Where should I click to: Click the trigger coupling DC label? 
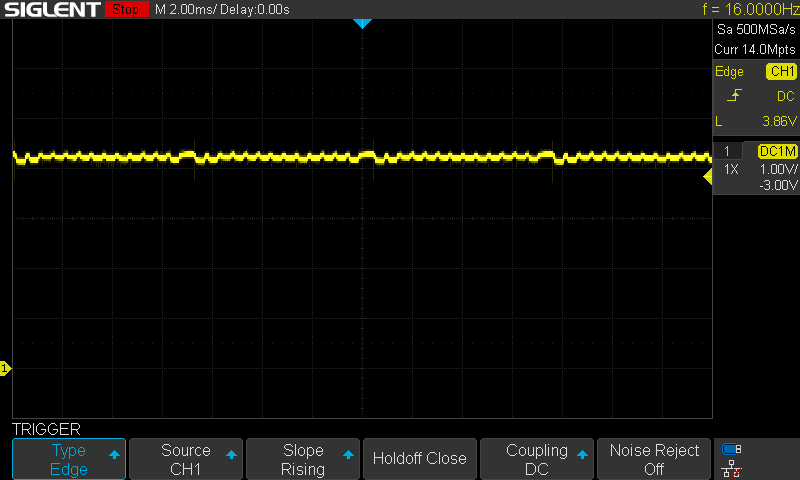coord(786,96)
